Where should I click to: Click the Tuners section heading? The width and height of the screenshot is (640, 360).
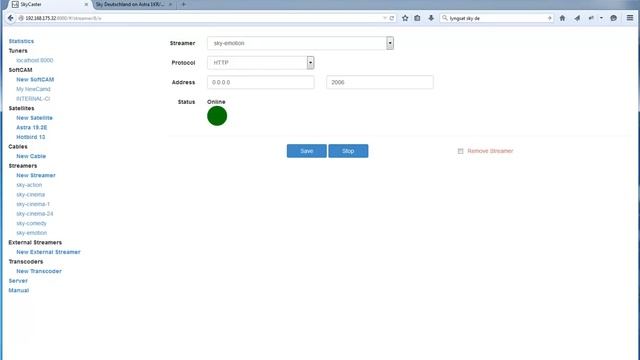click(x=18, y=51)
